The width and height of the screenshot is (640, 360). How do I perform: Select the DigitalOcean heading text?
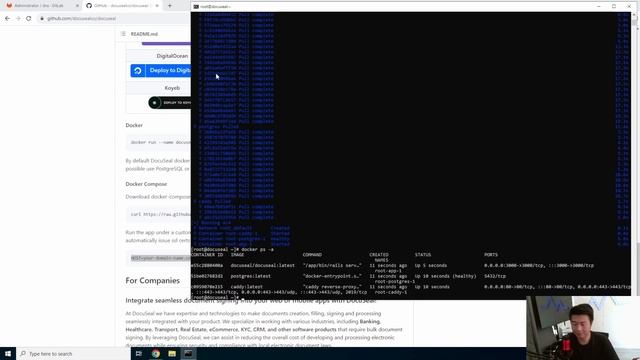click(x=172, y=56)
